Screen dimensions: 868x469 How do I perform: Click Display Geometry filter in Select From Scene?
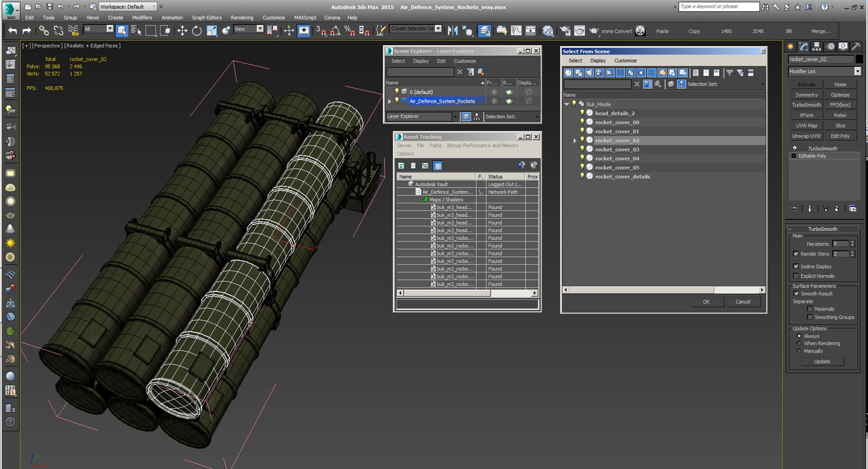pos(568,73)
